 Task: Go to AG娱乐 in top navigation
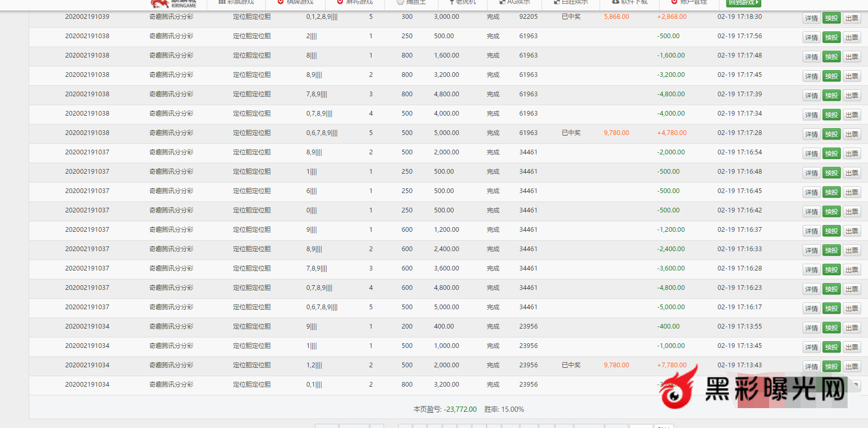515,3
